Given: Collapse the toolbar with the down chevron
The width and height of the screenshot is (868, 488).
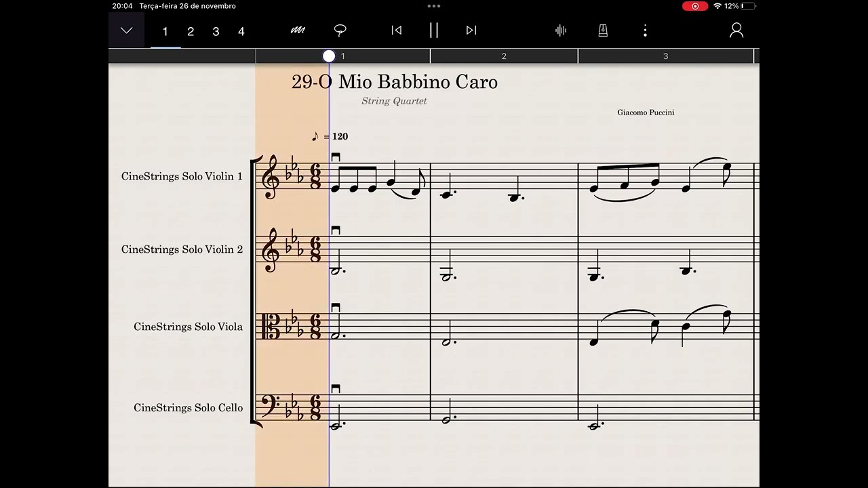Looking at the screenshot, I should (x=126, y=30).
